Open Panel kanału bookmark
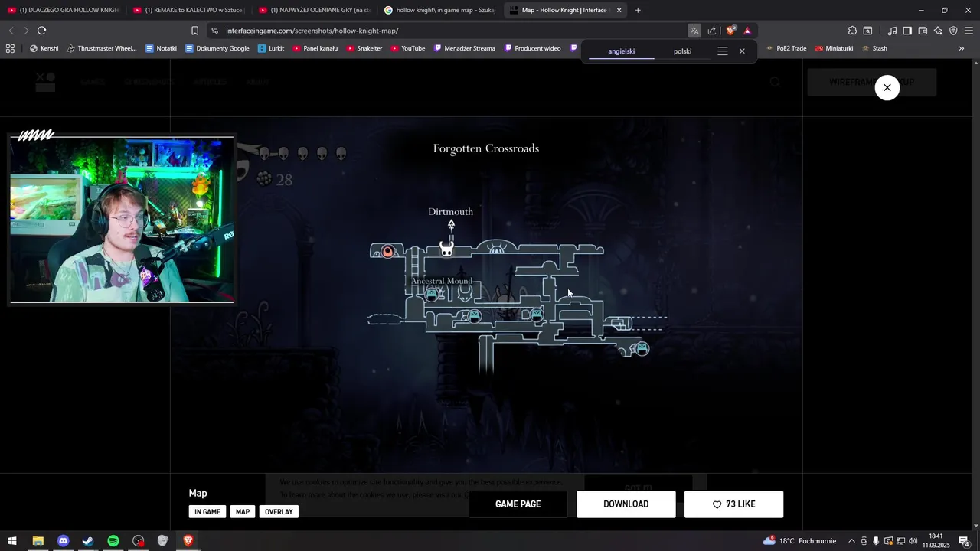 coord(315,48)
